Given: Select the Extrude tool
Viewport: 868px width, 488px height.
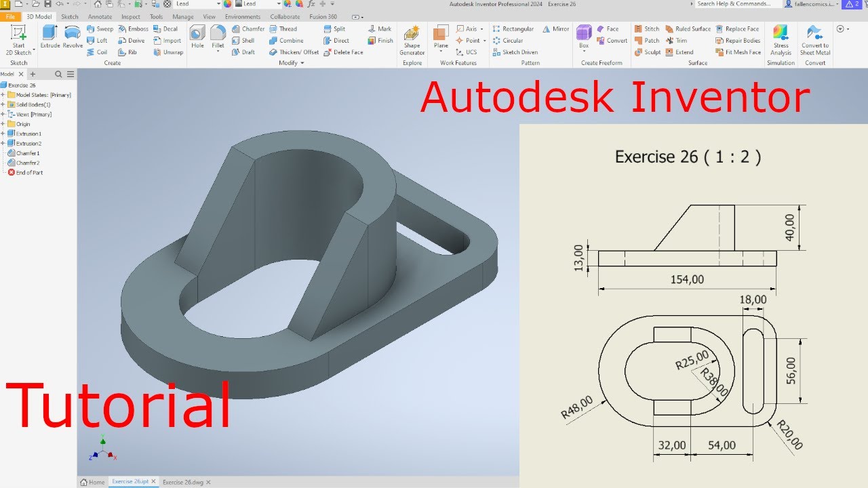Looking at the screenshot, I should tap(50, 37).
